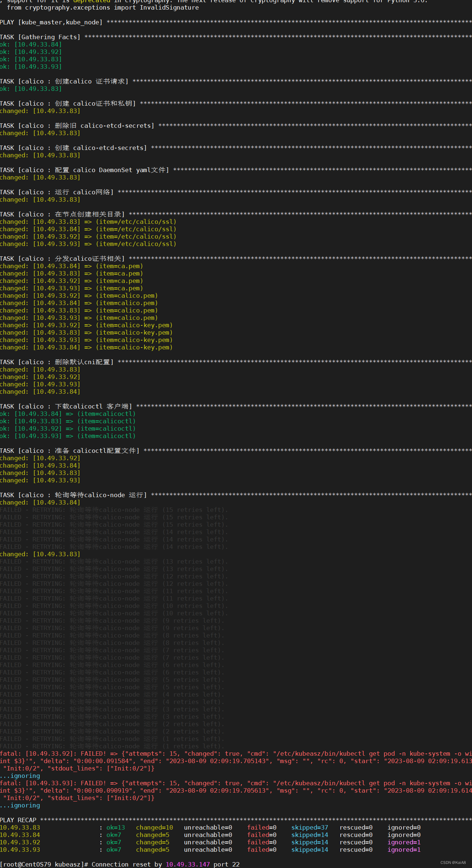
Task: Click task header '删除旧 calico-etcd-secrets'
Action: (x=77, y=126)
